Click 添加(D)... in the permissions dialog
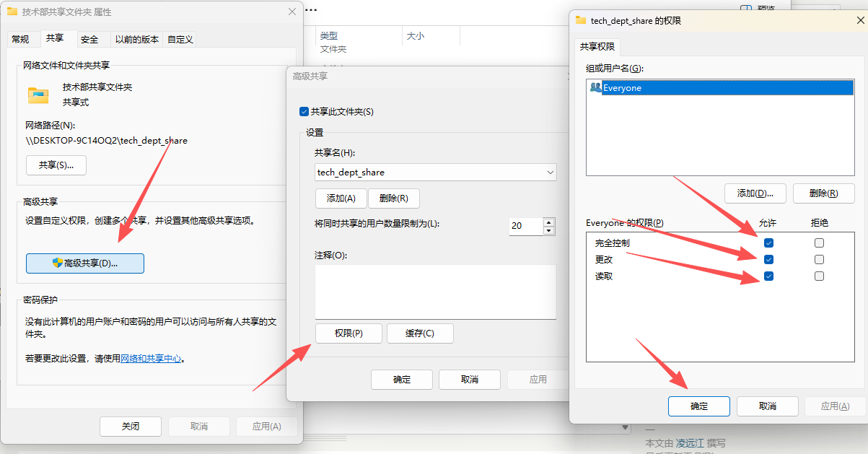 coord(755,193)
